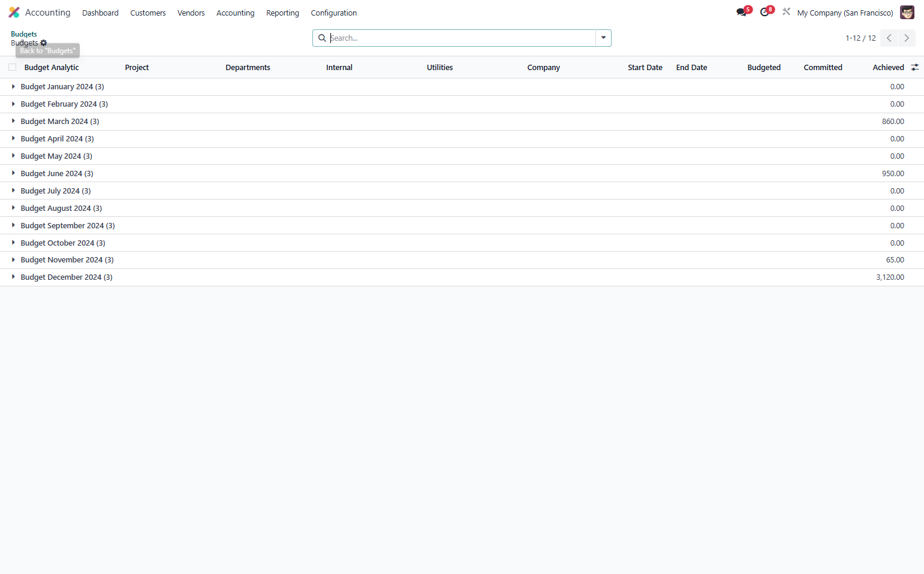Expand Budget June 2024 group
This screenshot has height=574, width=924.
57,174
